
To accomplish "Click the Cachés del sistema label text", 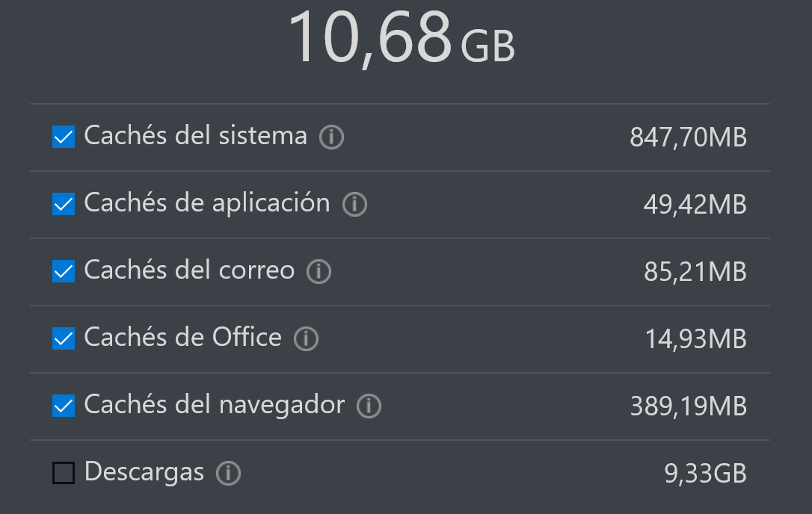I will tap(195, 136).
